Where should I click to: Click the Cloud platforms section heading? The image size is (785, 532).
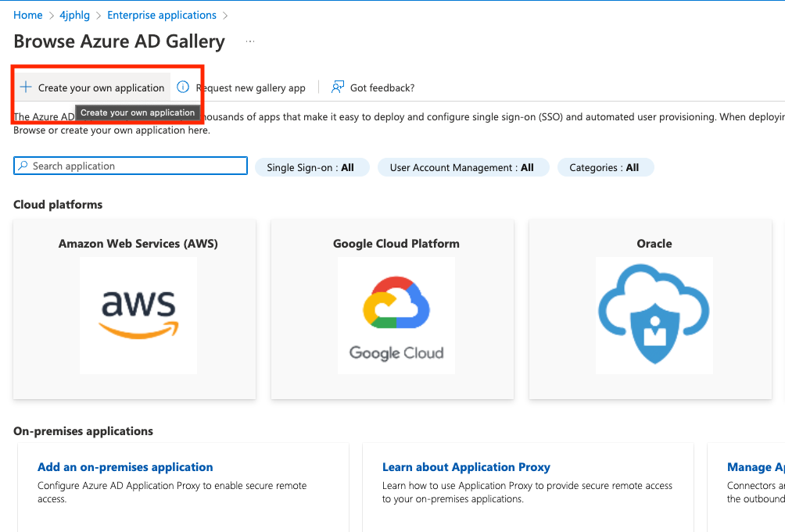[x=58, y=205]
